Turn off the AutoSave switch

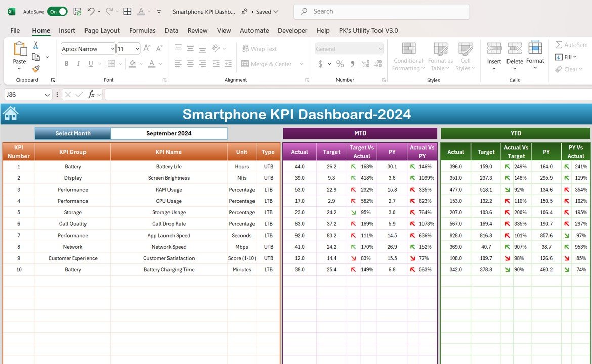[x=57, y=11]
